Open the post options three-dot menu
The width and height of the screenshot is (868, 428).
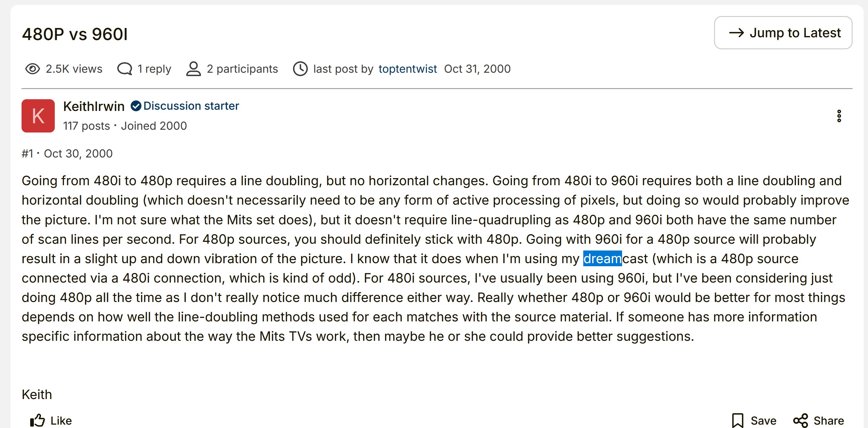click(839, 116)
